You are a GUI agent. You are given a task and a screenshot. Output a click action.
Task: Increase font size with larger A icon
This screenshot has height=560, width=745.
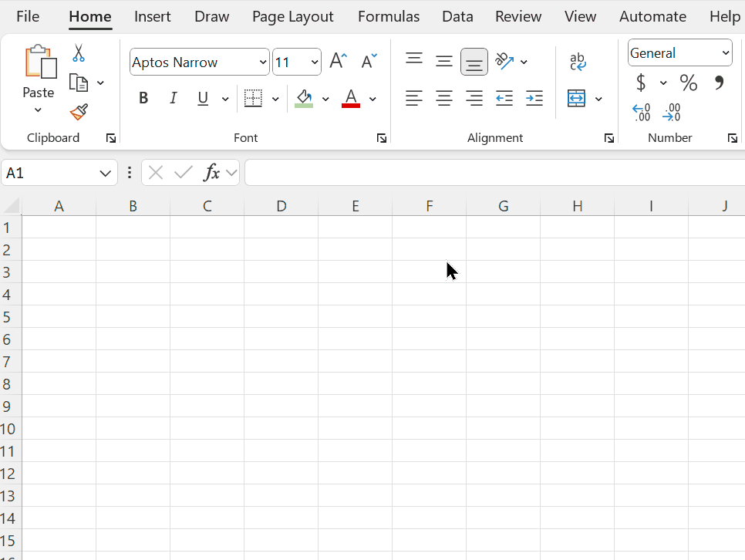click(x=339, y=61)
